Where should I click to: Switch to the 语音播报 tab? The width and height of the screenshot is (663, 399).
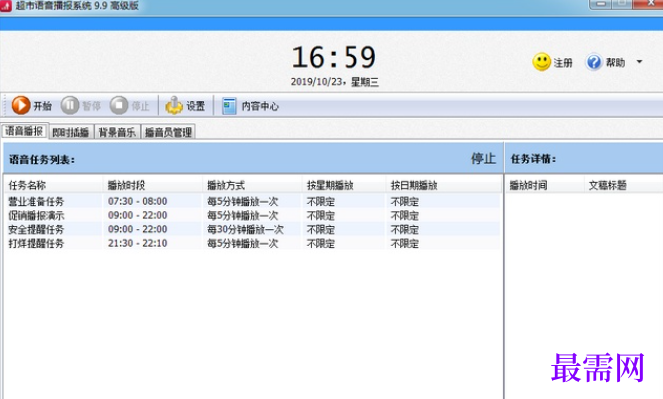[25, 131]
